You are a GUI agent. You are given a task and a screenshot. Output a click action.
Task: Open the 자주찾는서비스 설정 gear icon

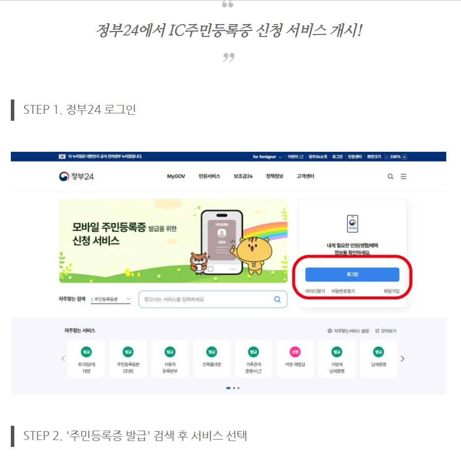point(329,331)
